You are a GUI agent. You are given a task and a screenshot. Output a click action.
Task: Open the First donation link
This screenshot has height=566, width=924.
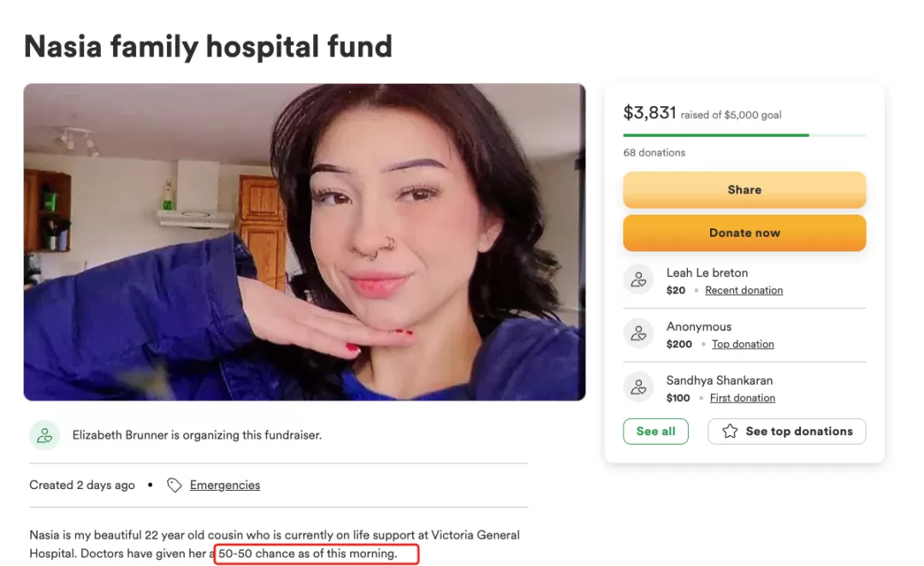click(743, 398)
